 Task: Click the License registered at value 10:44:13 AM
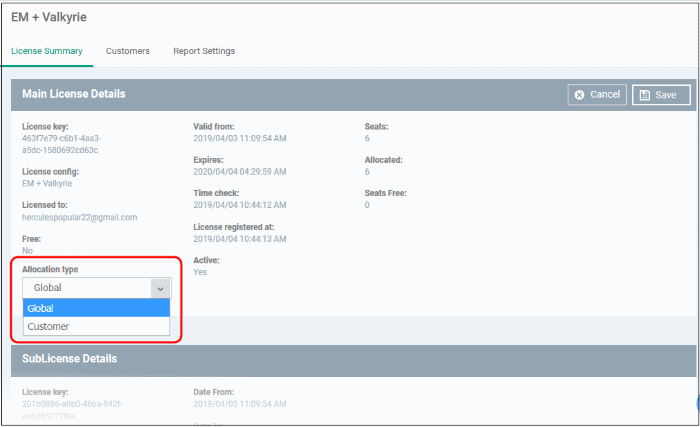[240, 239]
